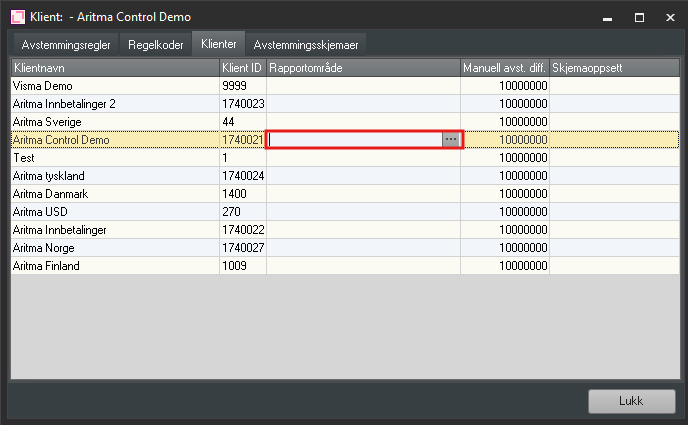Sort by Klientnavn column header

pyautogui.click(x=114, y=67)
